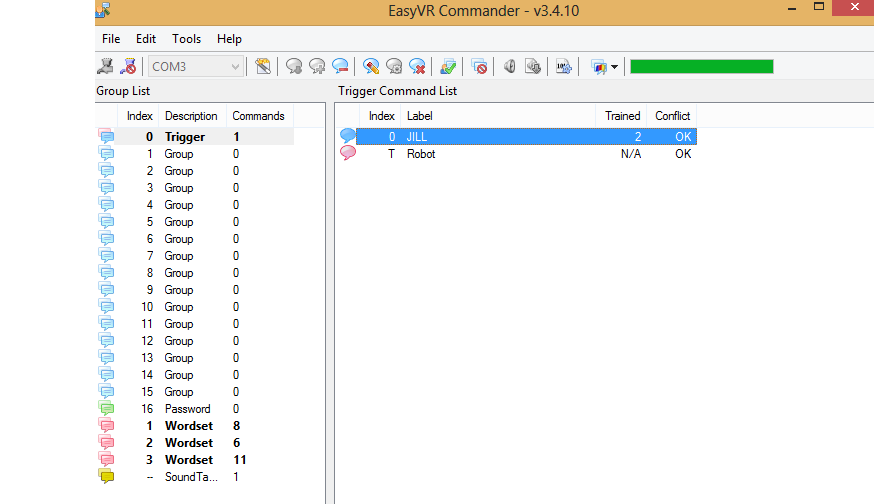Screen dimensions: 874x504
Task: Click the Play sound speaker icon
Action: tap(509, 66)
